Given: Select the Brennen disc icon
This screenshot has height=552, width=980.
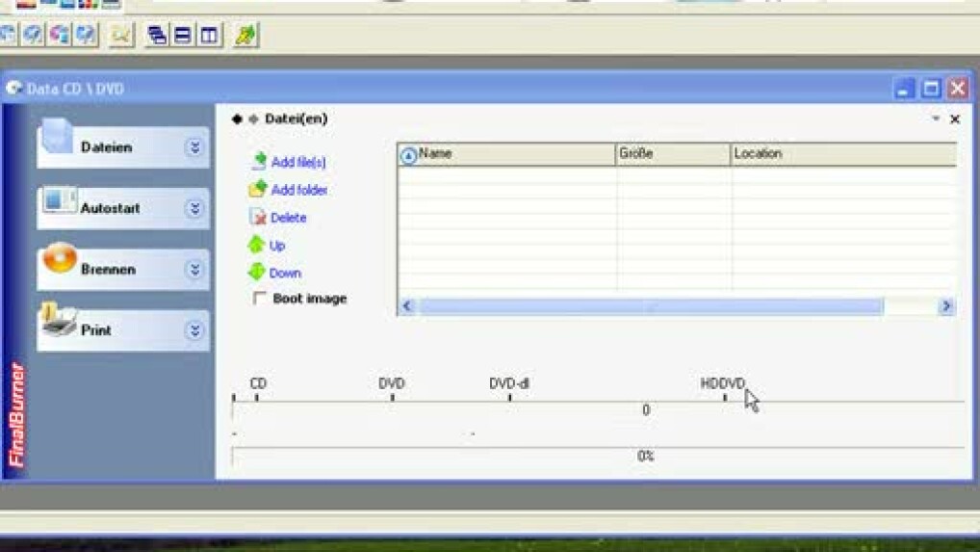Looking at the screenshot, I should [x=60, y=259].
